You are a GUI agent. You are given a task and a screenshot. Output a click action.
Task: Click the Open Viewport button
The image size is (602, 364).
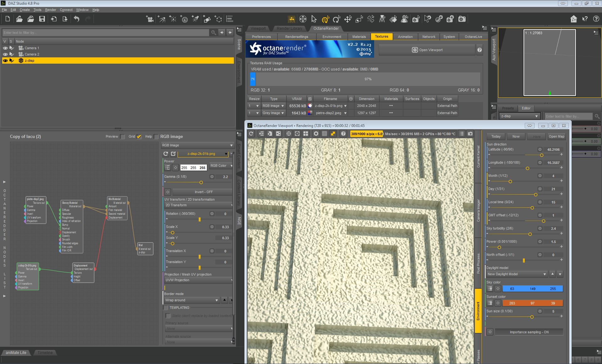427,50
